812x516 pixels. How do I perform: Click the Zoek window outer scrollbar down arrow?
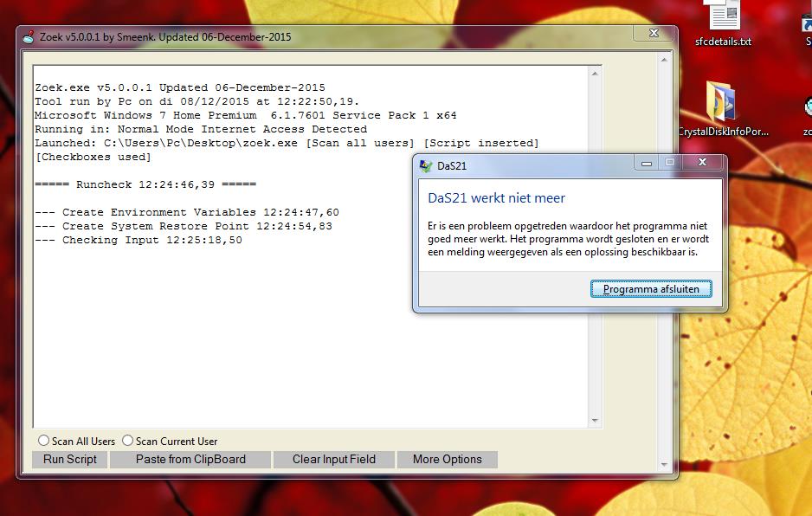(664, 465)
